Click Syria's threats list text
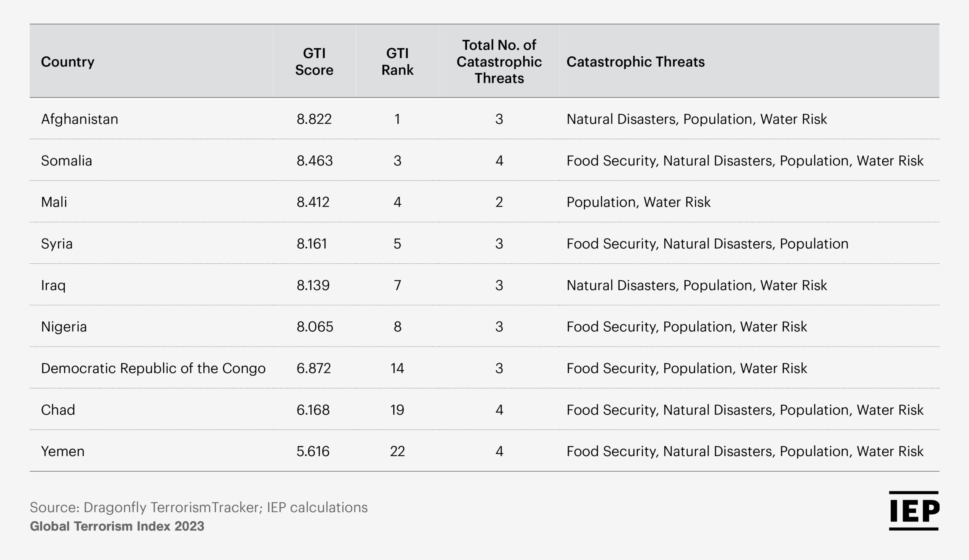Screen dimensions: 969x560 pos(707,244)
